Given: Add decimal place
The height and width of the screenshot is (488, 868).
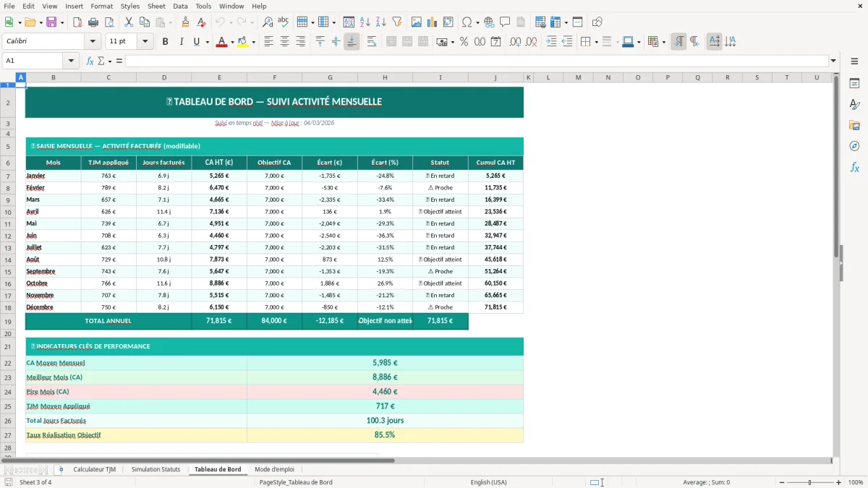Looking at the screenshot, I should point(515,42).
